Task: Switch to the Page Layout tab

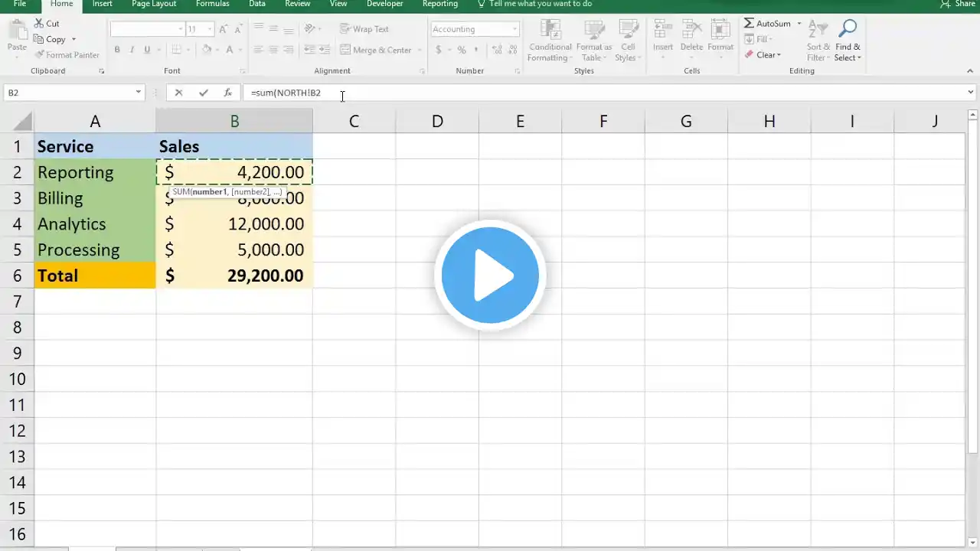Action: [x=154, y=4]
